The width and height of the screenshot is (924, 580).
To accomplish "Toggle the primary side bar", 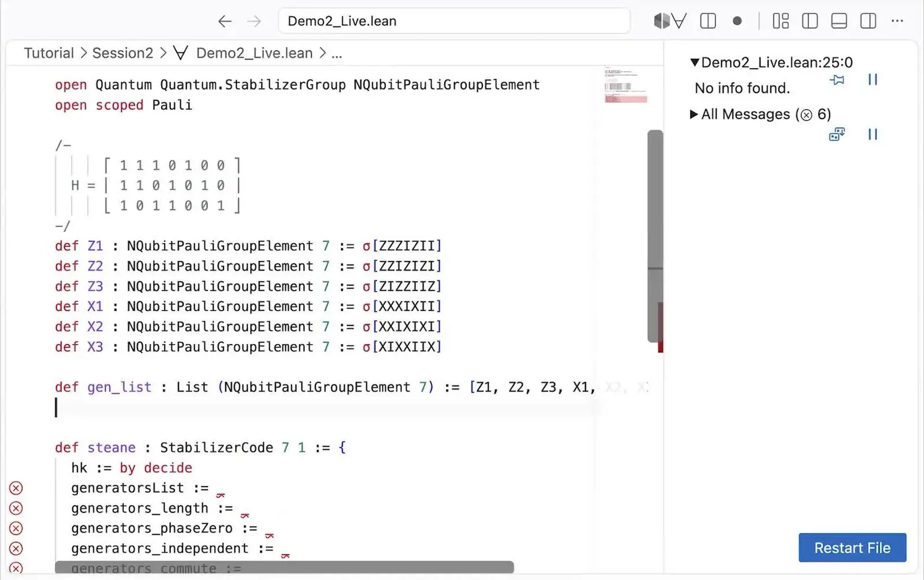I will point(810,21).
